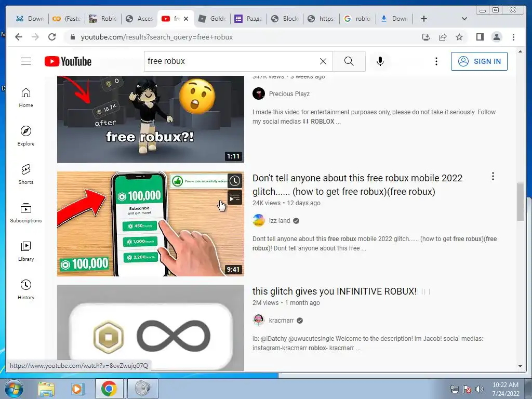Go to Home in the sidebar
This screenshot has width=532, height=399.
click(26, 98)
